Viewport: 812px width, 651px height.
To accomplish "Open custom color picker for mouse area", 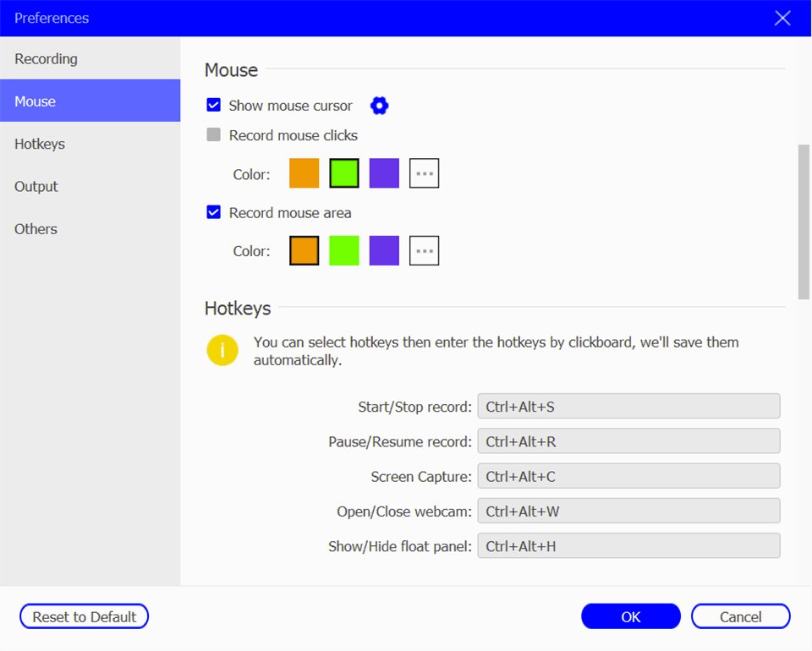I will pos(424,250).
